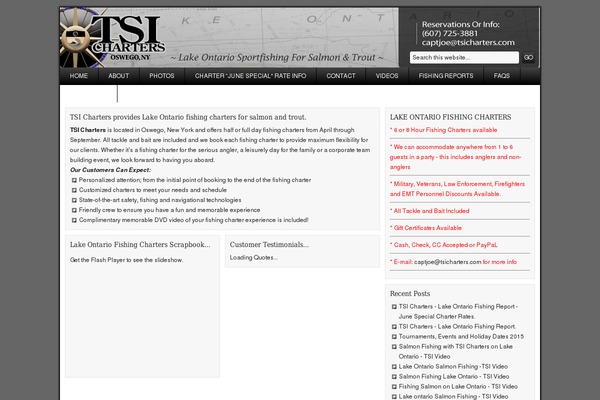Image resolution: width=600 pixels, height=400 pixels.
Task: Open Salmon Fishing Lake Ontario - TSI Video
Action: [454, 376]
